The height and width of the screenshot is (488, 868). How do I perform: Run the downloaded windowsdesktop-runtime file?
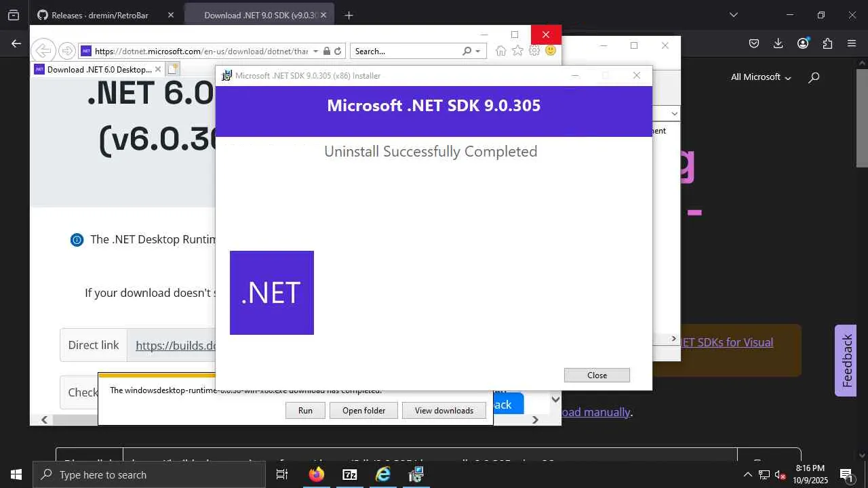coord(305,410)
